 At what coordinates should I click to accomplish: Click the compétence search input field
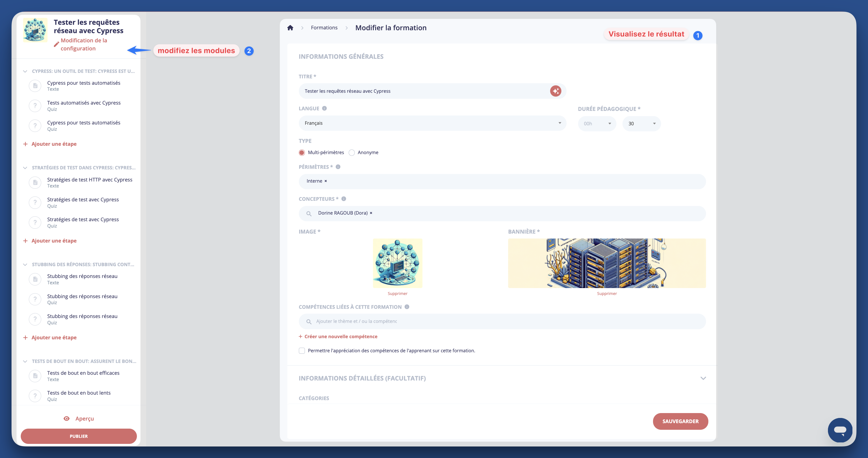[502, 322]
